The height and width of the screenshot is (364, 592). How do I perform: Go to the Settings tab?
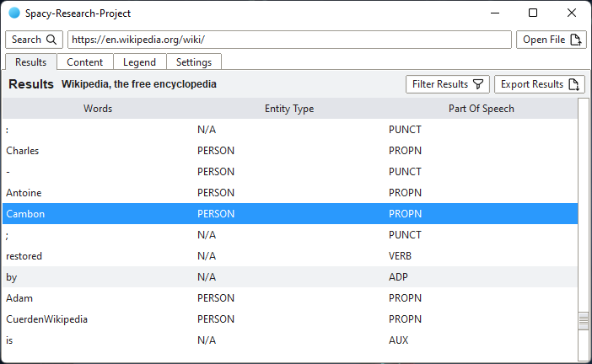pos(194,62)
